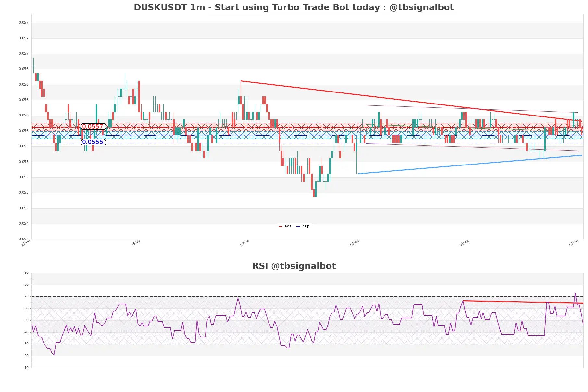This screenshot has height=392, width=588.
Task: Click the Res legend entry
Action: coord(285,226)
